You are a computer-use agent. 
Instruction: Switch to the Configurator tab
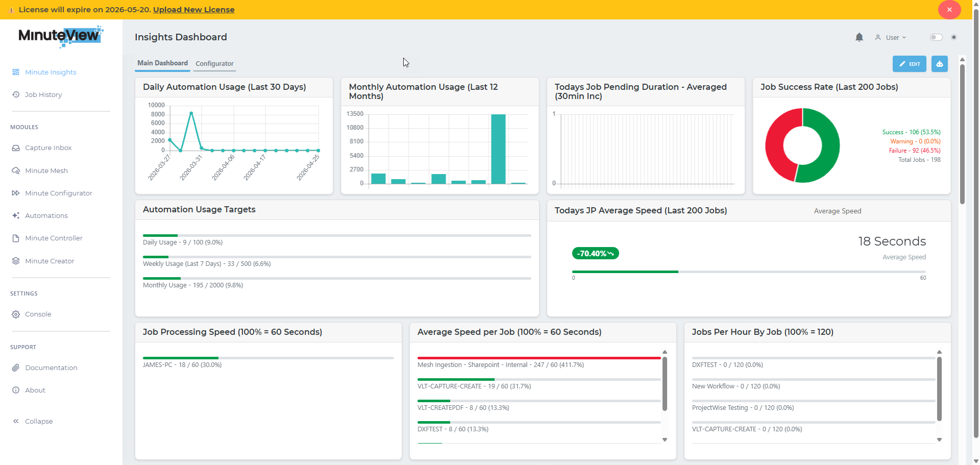[214, 63]
